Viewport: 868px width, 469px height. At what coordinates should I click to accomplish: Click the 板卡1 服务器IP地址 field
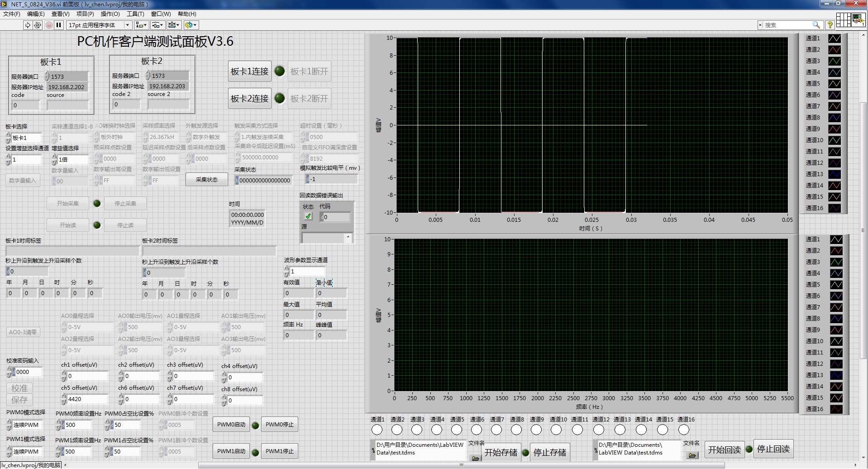[67, 87]
